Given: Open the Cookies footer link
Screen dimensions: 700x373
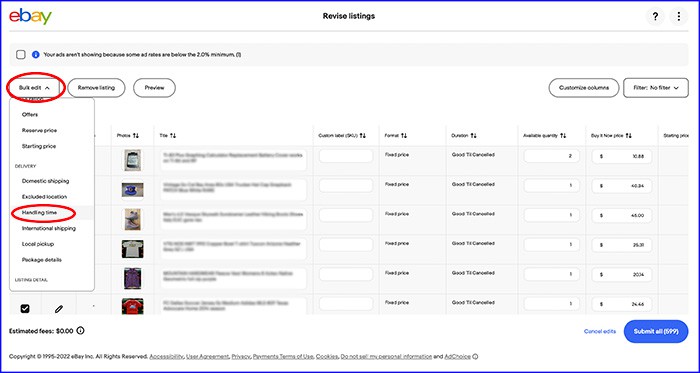Looking at the screenshot, I should (x=326, y=356).
